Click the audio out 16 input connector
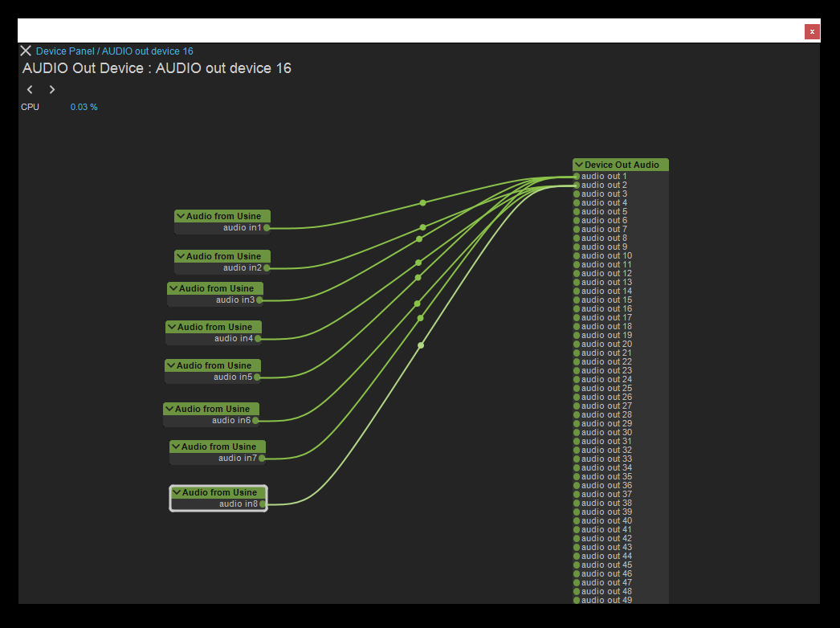Viewport: 840px width, 628px height. (577, 309)
